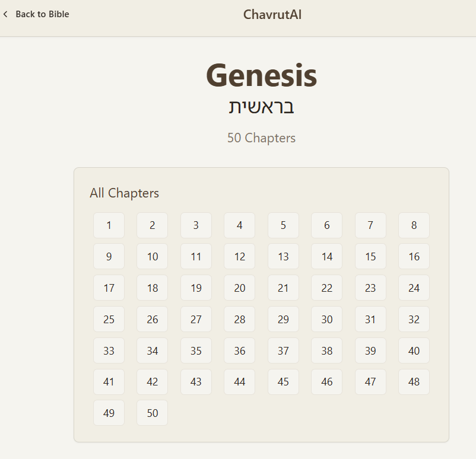Open chapter 10
The image size is (476, 459).
tap(152, 256)
